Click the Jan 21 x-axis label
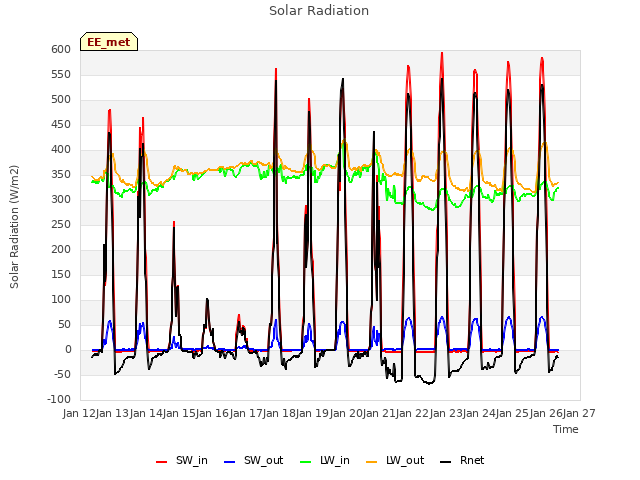The image size is (640, 480). pyautogui.click(x=380, y=413)
